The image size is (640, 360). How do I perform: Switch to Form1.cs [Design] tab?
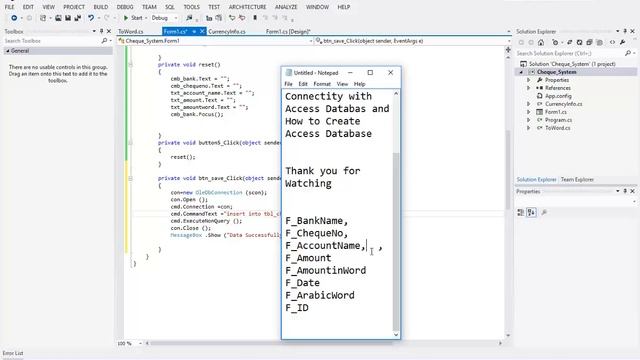coord(288,31)
